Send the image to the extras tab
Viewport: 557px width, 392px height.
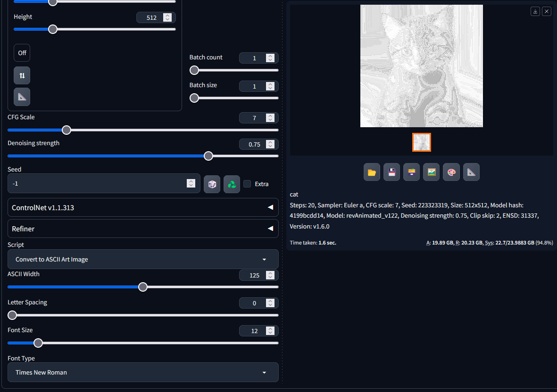[x=471, y=172]
